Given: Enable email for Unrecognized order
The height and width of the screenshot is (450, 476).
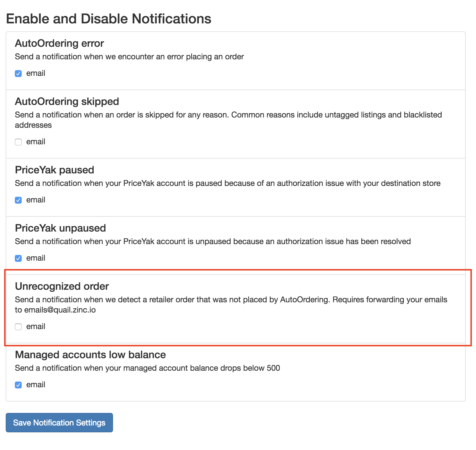Looking at the screenshot, I should pos(18,327).
